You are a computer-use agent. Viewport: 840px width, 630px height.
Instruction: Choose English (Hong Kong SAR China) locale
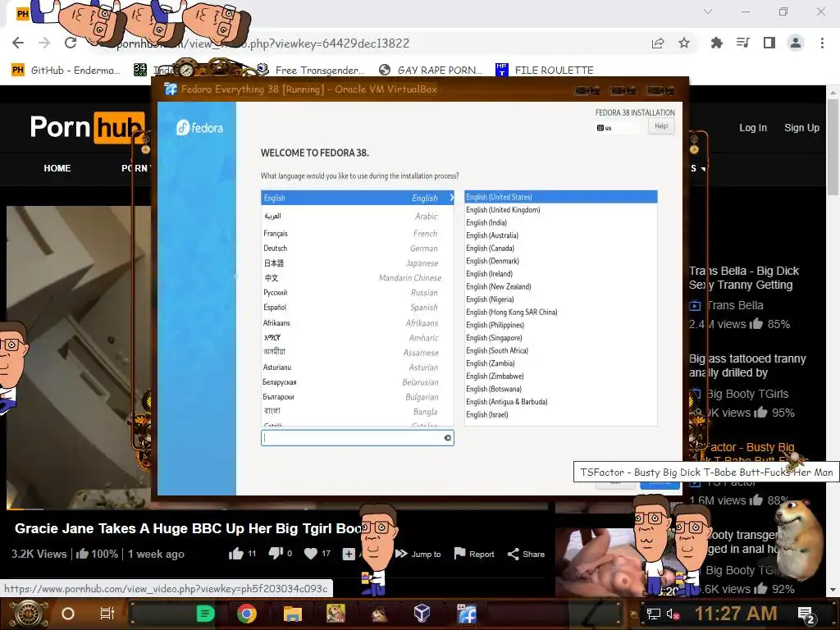coord(561,313)
